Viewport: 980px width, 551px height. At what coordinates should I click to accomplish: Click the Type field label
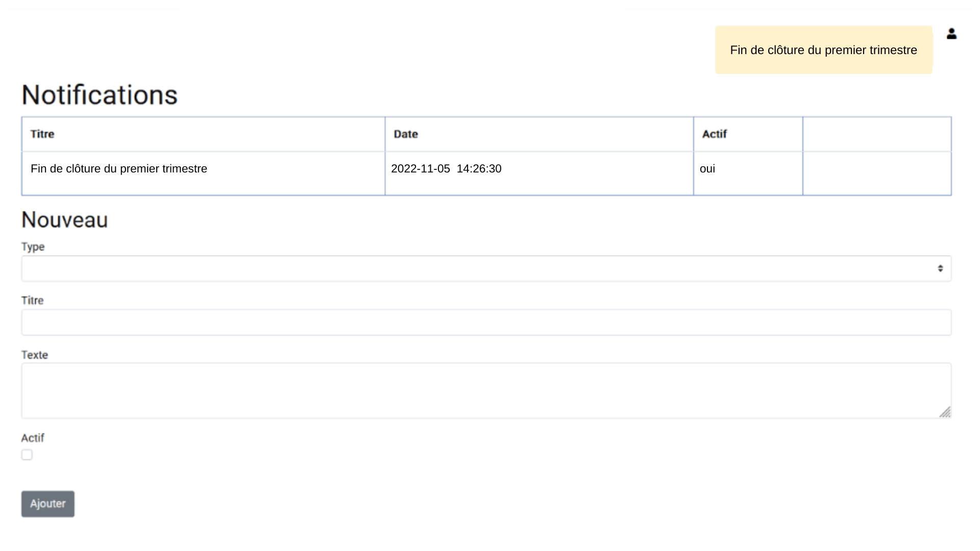click(33, 247)
